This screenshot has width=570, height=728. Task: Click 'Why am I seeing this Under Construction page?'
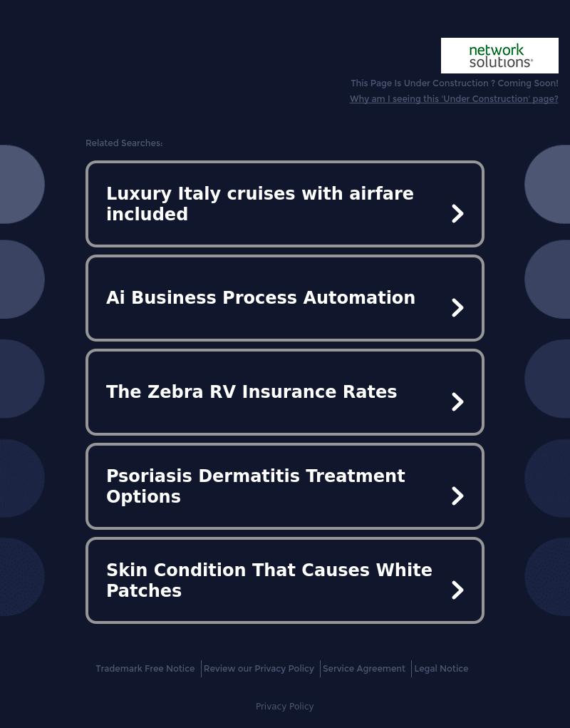coord(454,99)
